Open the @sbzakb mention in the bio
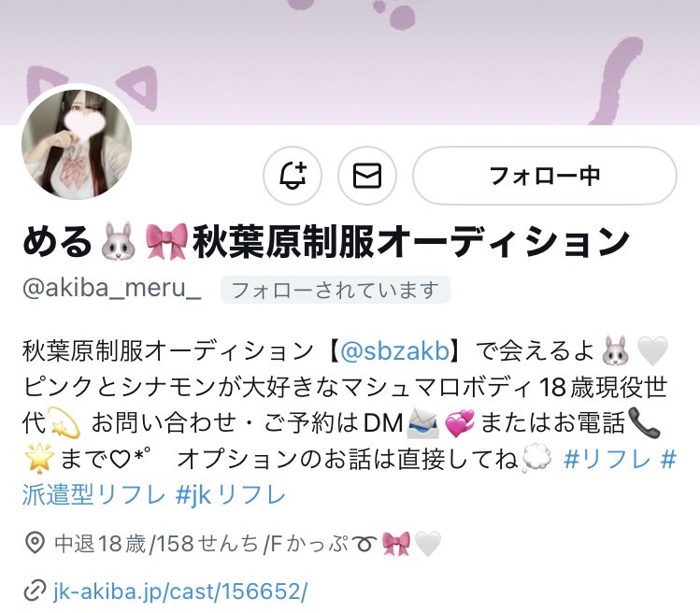This screenshot has width=700, height=613. pyautogui.click(x=394, y=351)
